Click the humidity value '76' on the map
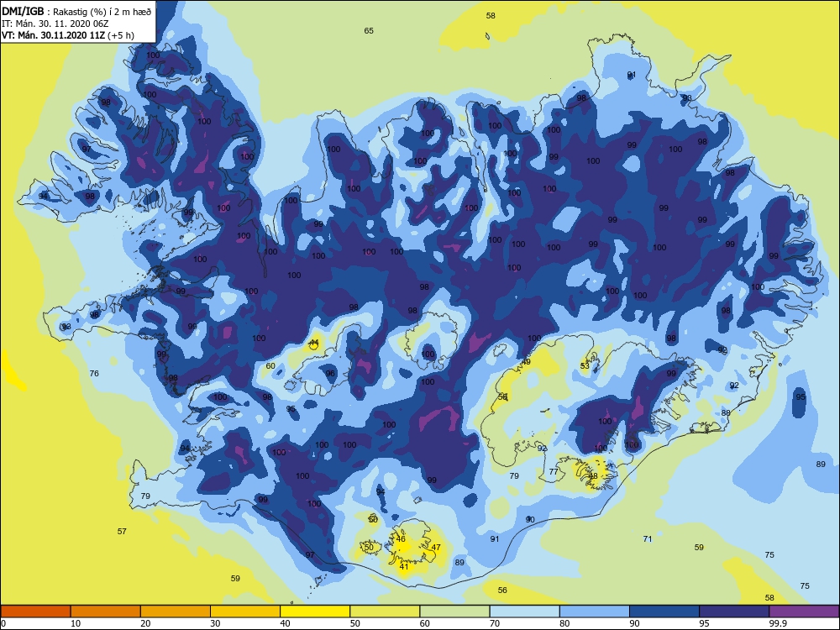Screen dimensions: 840x630 click(x=94, y=374)
